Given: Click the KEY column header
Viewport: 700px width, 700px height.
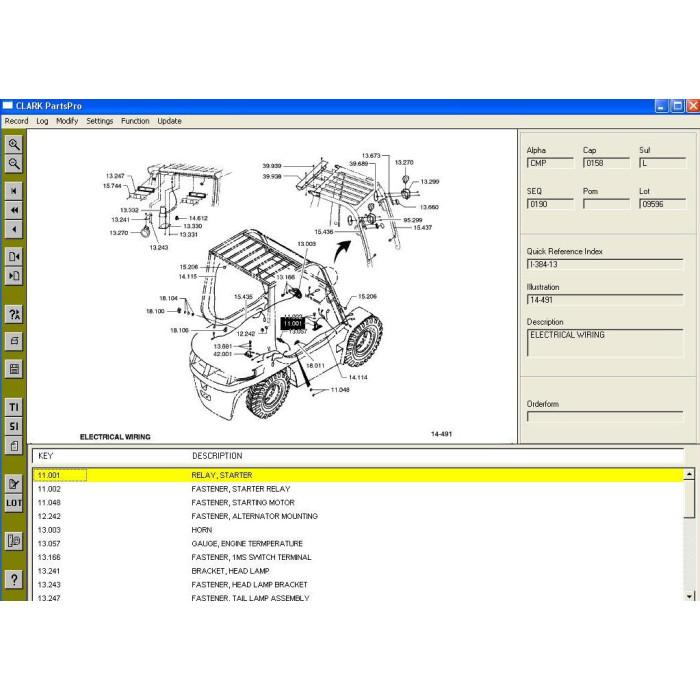Looking at the screenshot, I should [46, 456].
